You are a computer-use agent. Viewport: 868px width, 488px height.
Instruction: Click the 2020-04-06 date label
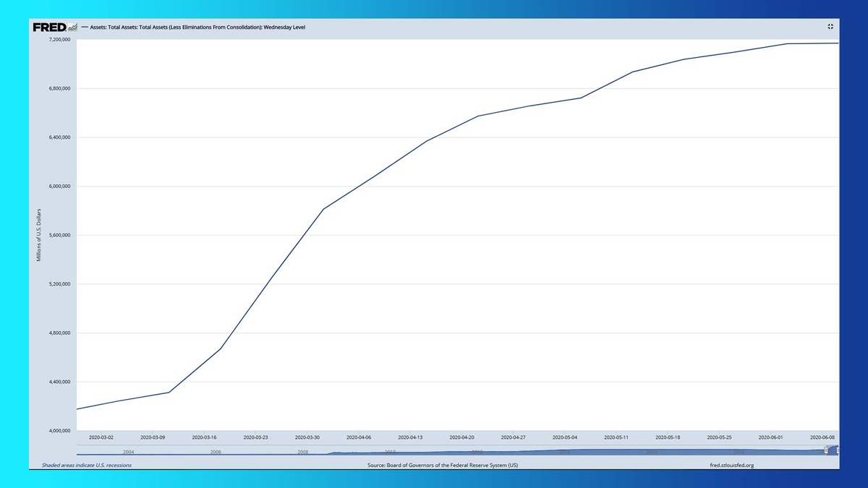tap(359, 437)
